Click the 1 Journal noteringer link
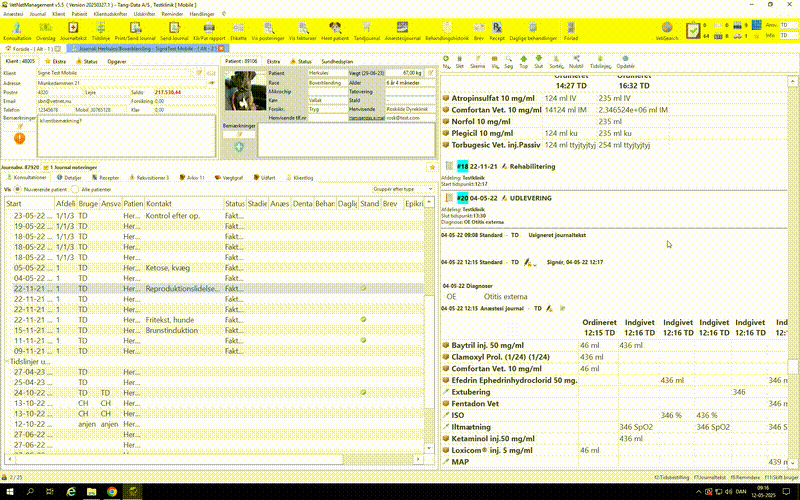The height and width of the screenshot is (500, 800). (x=70, y=167)
